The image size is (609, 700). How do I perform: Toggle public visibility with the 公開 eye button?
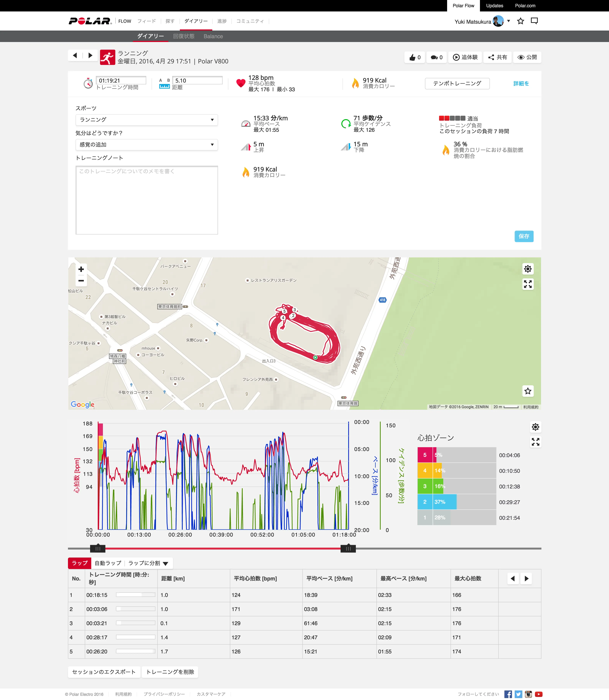coord(527,57)
